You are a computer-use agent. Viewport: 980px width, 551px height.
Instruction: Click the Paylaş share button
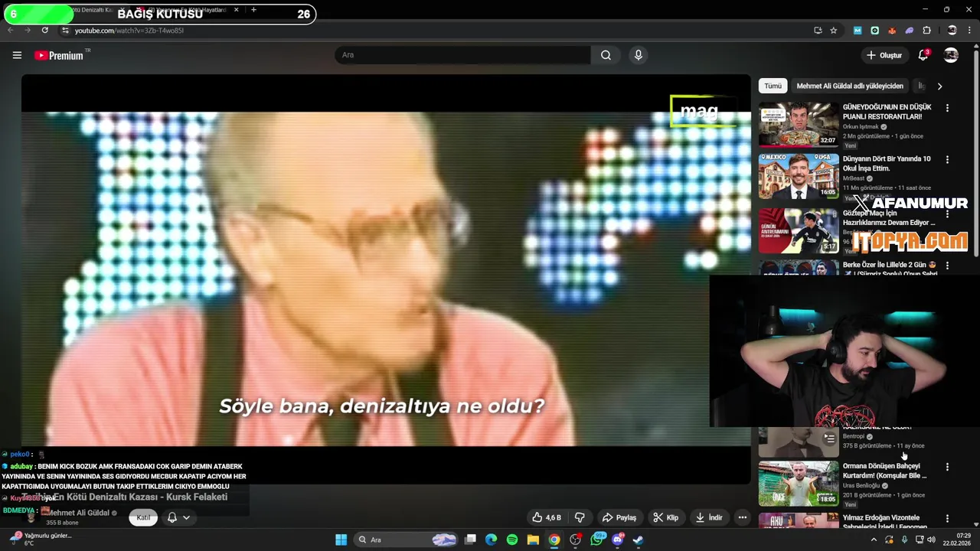[x=619, y=517]
